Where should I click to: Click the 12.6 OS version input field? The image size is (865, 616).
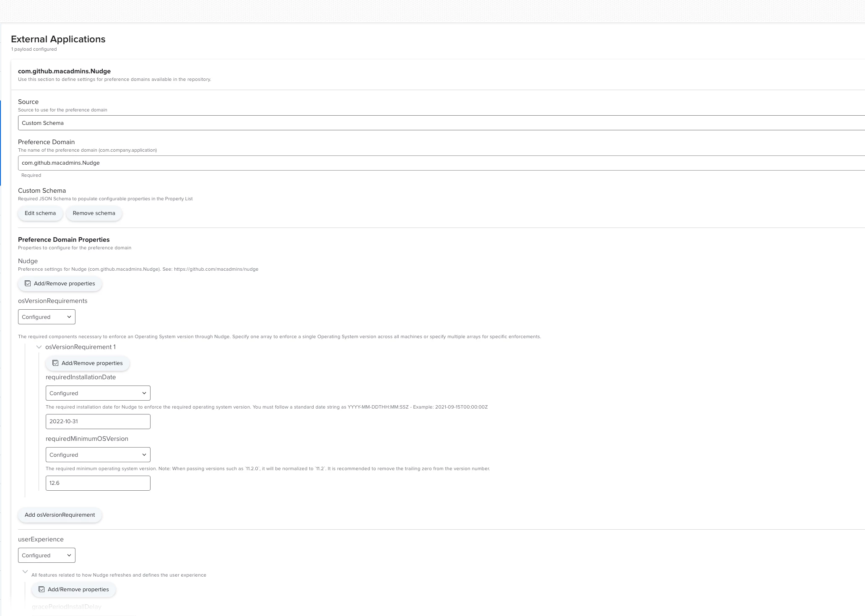pos(98,483)
